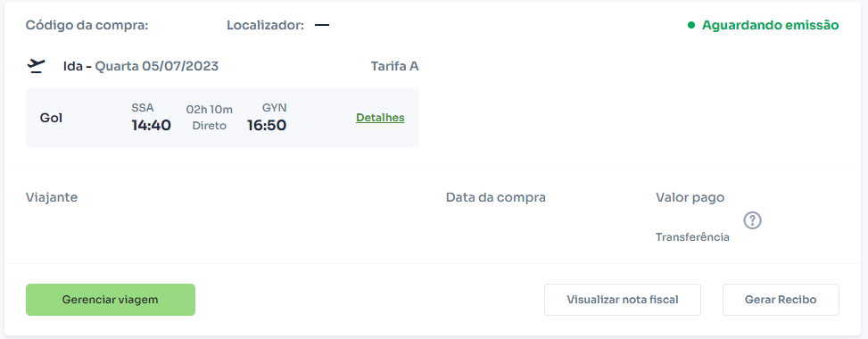Click the Tarifa A label

point(394,67)
